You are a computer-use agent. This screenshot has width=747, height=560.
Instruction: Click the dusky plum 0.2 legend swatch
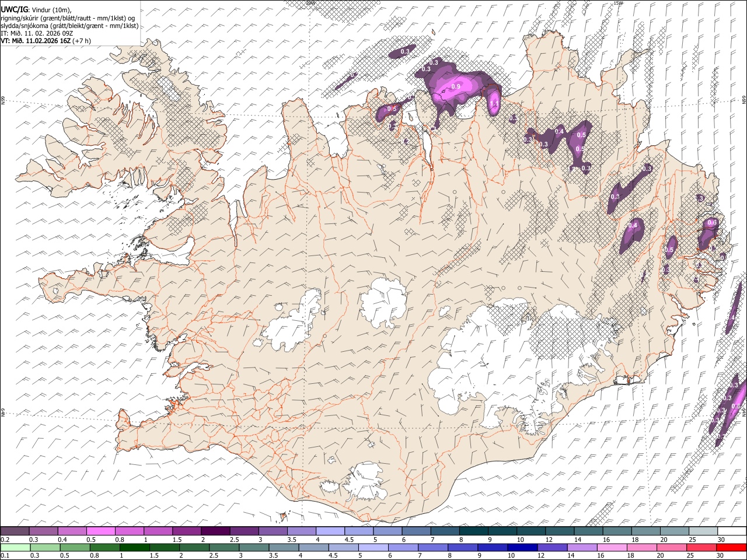click(15, 531)
